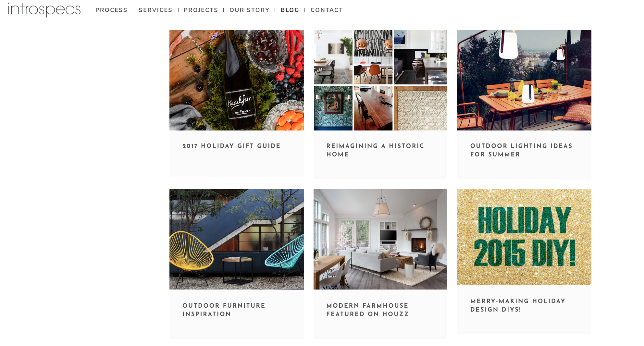This screenshot has width=644, height=346.
Task: Select the Blog nav item
Action: click(290, 10)
